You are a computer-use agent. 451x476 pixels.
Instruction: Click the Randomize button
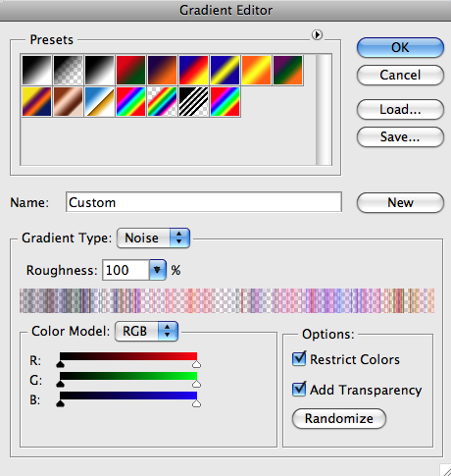point(339,418)
